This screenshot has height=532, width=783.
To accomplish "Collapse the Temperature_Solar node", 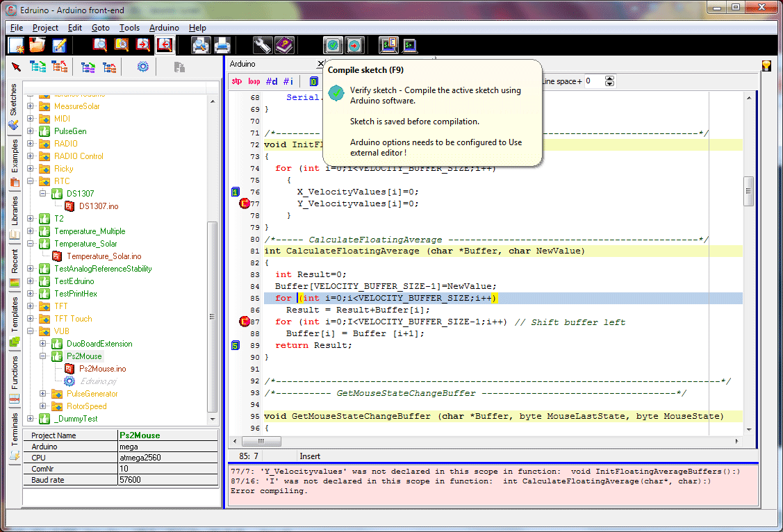I will 31,244.
